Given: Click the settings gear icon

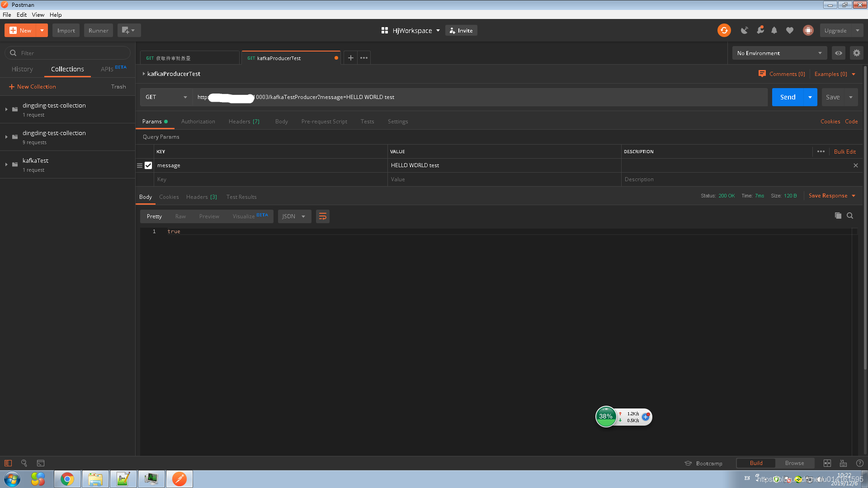Looking at the screenshot, I should [856, 53].
